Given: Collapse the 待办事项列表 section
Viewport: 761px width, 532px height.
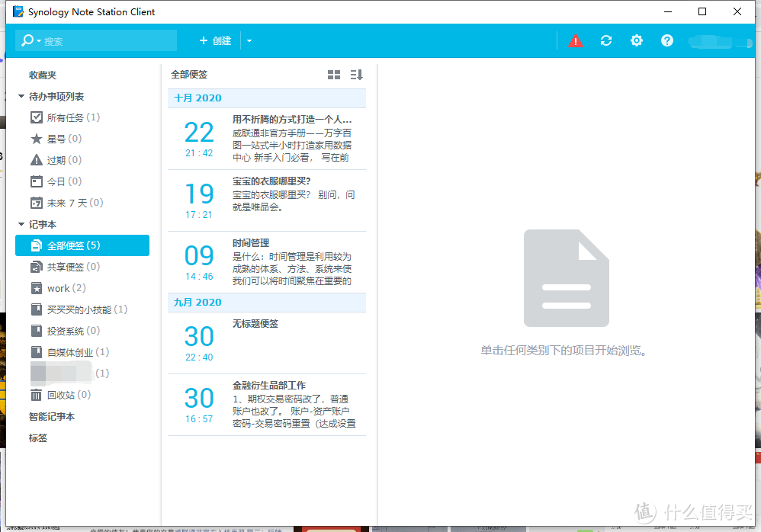Looking at the screenshot, I should [21, 96].
